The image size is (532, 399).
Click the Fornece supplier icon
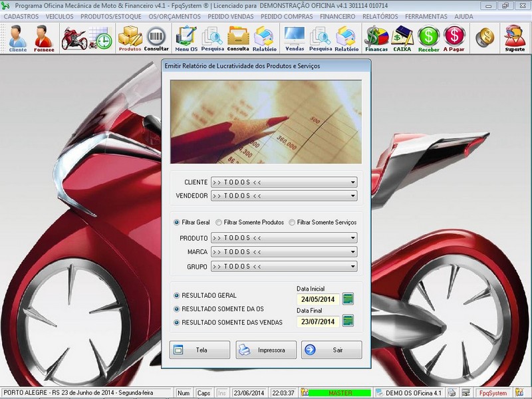point(44,39)
